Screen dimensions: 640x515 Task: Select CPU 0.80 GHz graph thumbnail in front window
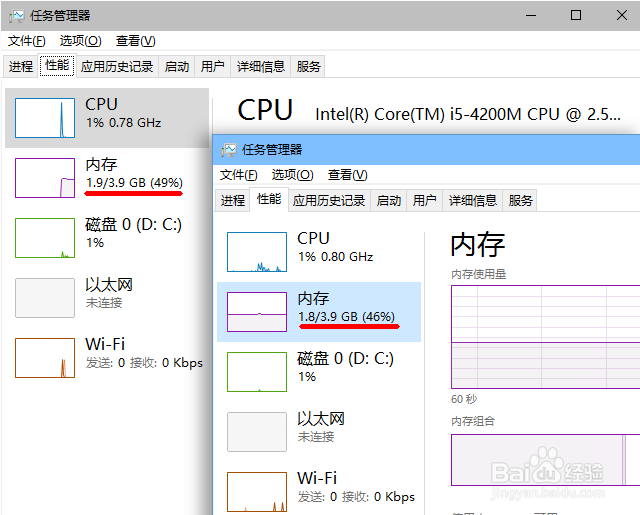coord(257,252)
